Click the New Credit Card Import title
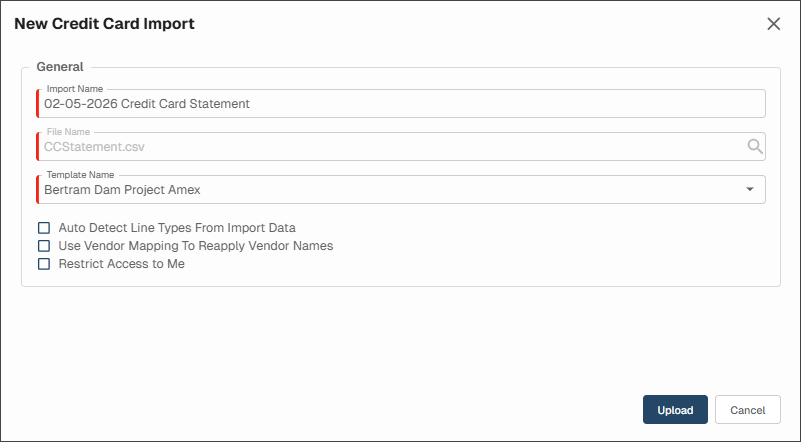801x442 pixels. [x=104, y=24]
